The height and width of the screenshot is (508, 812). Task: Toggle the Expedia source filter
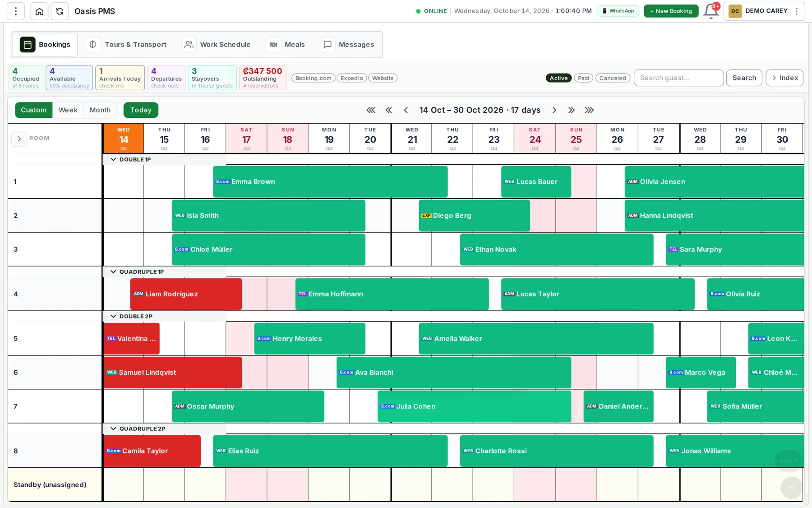[352, 78]
